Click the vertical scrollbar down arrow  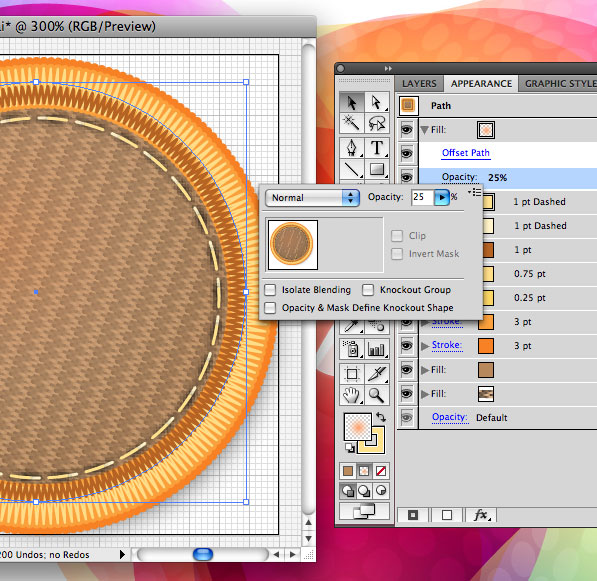click(x=308, y=539)
